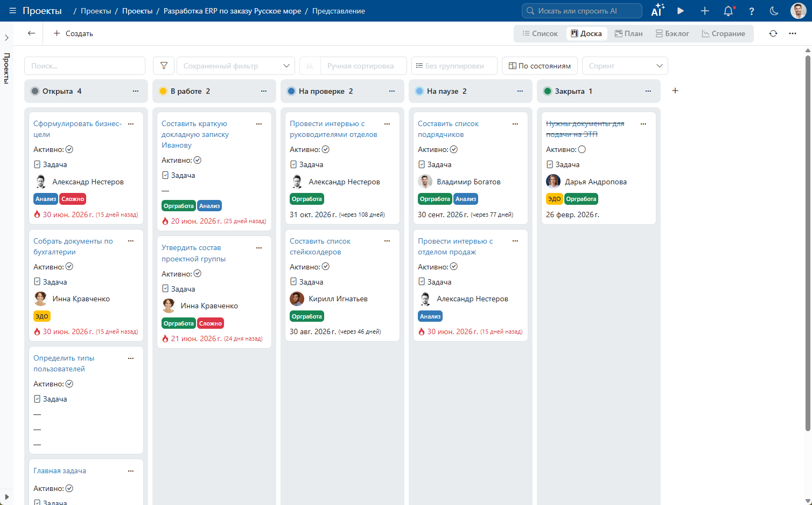
Task: Open menu of card Нужны документы для подачи
Action: [643, 124]
